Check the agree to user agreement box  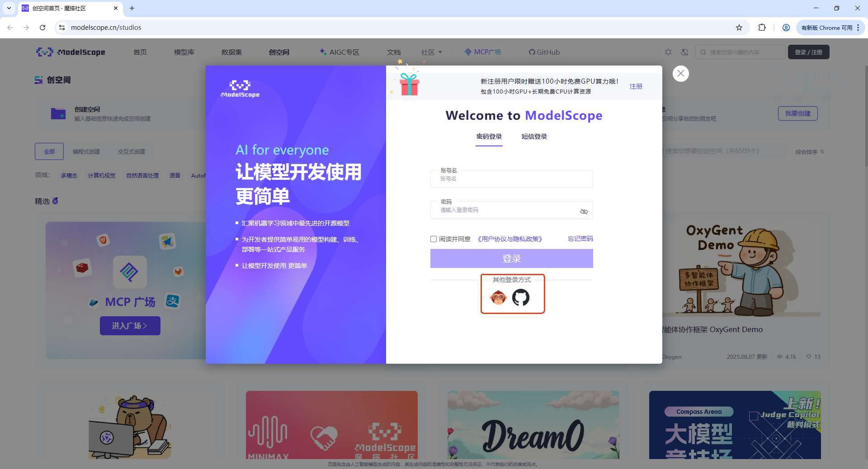[x=434, y=239]
